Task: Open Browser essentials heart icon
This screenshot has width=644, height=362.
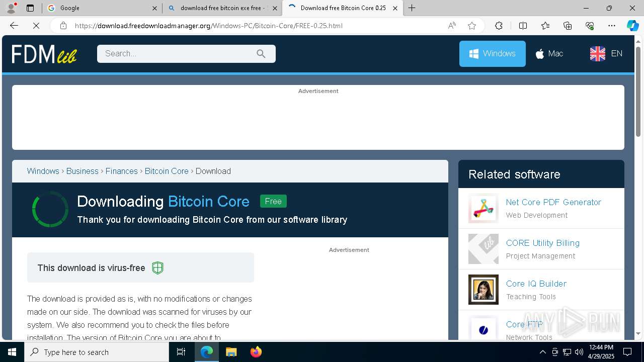Action: pyautogui.click(x=590, y=26)
